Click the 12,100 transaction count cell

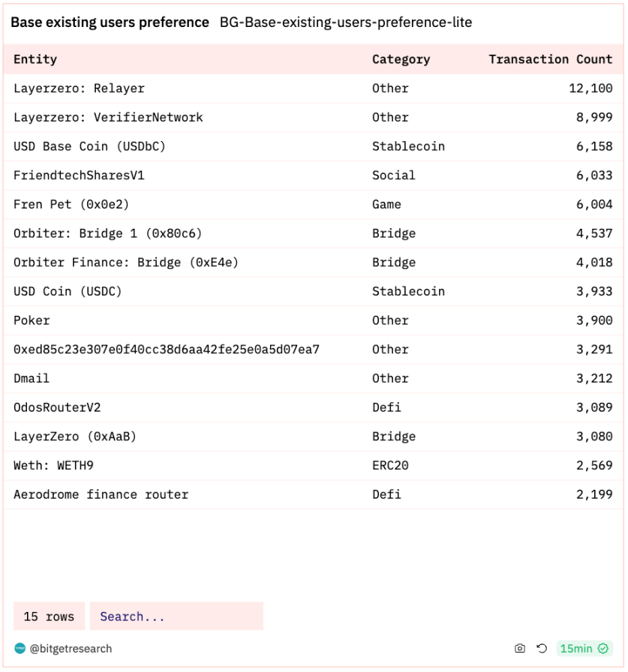point(590,88)
